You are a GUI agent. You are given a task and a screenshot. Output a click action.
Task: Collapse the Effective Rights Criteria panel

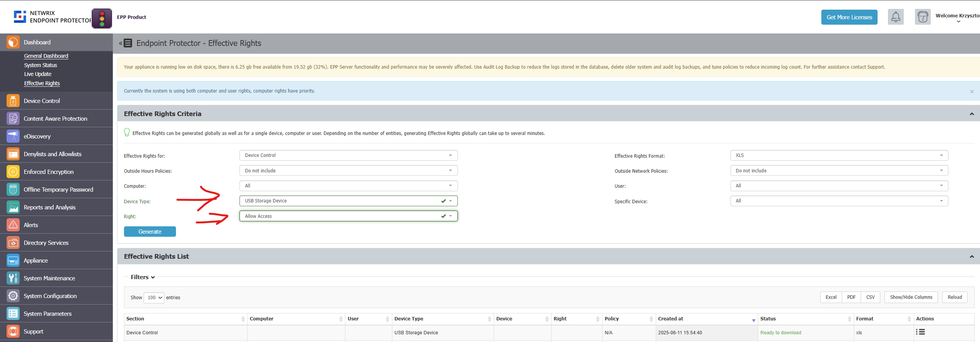point(972,114)
